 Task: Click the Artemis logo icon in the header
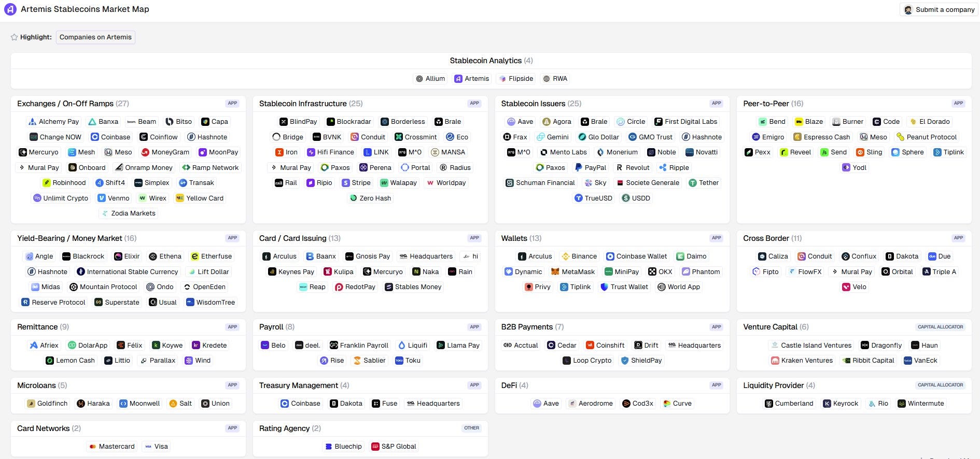coord(10,9)
